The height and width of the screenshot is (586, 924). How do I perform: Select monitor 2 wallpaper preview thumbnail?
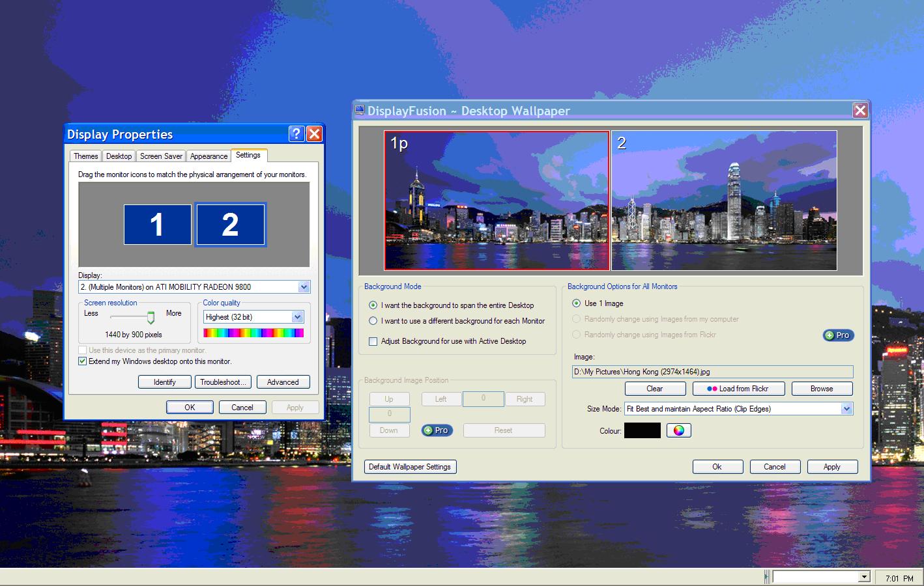pos(724,201)
